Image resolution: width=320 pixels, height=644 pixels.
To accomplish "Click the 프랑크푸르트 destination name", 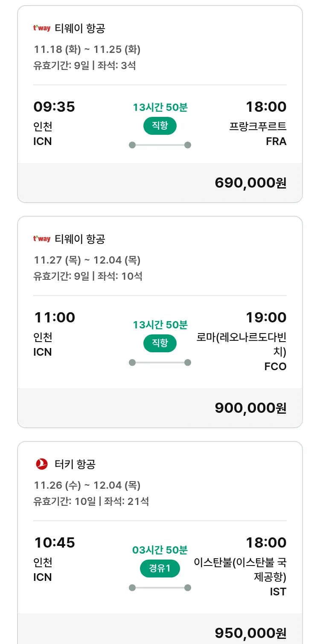I will pyautogui.click(x=258, y=127).
